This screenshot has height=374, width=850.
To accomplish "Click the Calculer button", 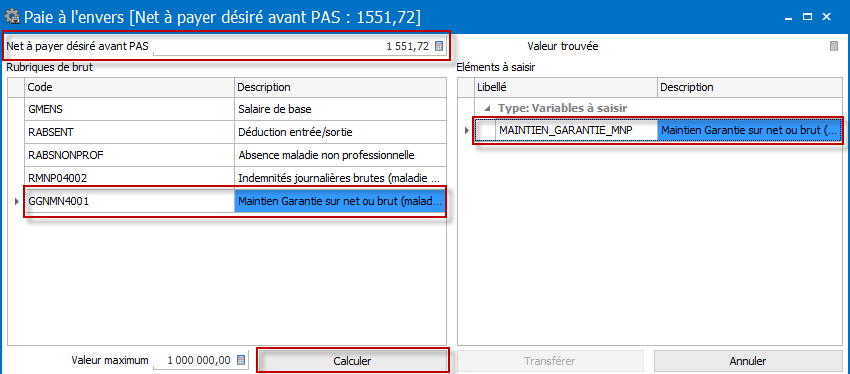I will pos(352,361).
